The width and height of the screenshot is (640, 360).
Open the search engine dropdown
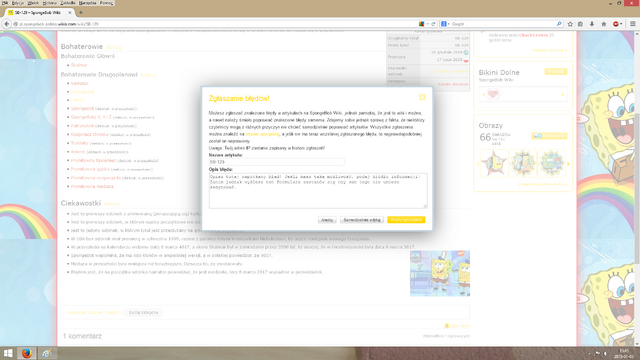pos(445,24)
